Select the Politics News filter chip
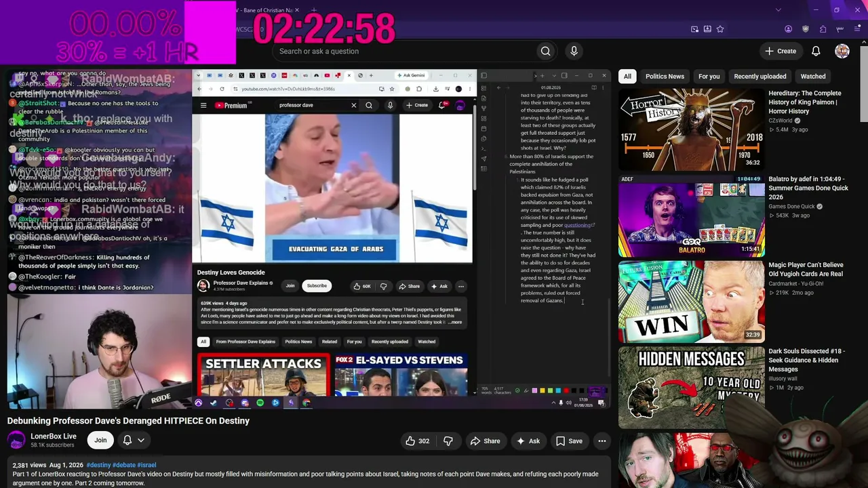The image size is (868, 488). click(x=665, y=77)
